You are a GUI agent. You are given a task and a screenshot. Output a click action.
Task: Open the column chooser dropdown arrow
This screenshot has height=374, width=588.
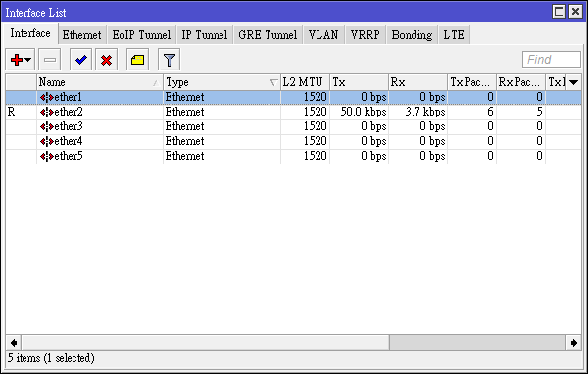[x=573, y=82]
